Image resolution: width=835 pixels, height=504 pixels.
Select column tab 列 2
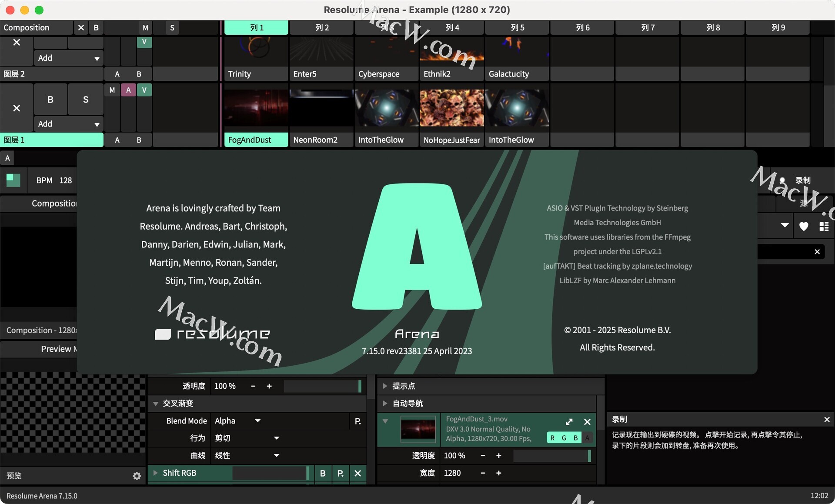tap(321, 27)
